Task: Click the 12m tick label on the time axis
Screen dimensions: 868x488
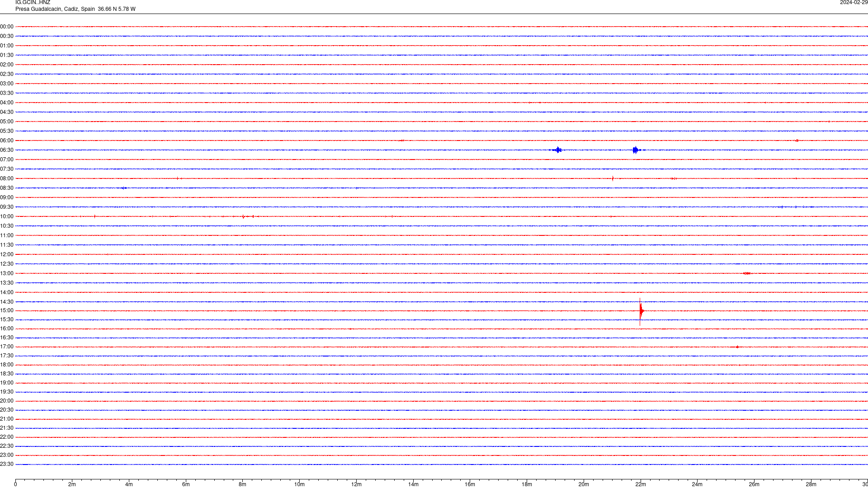Action: pyautogui.click(x=356, y=484)
